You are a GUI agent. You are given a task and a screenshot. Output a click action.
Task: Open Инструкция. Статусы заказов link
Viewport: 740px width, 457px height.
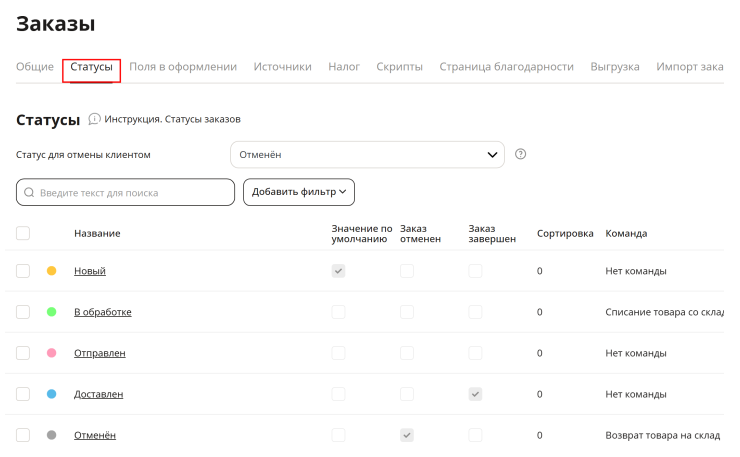click(x=172, y=119)
